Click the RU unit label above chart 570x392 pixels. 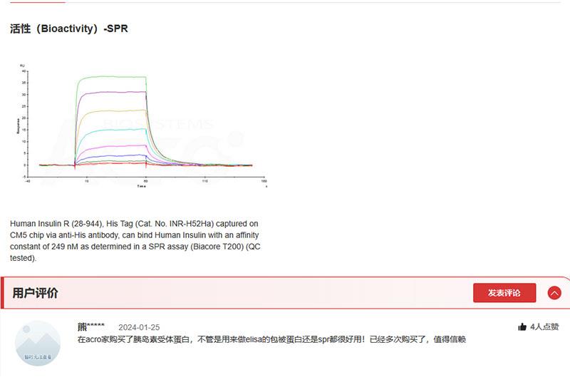[22, 66]
